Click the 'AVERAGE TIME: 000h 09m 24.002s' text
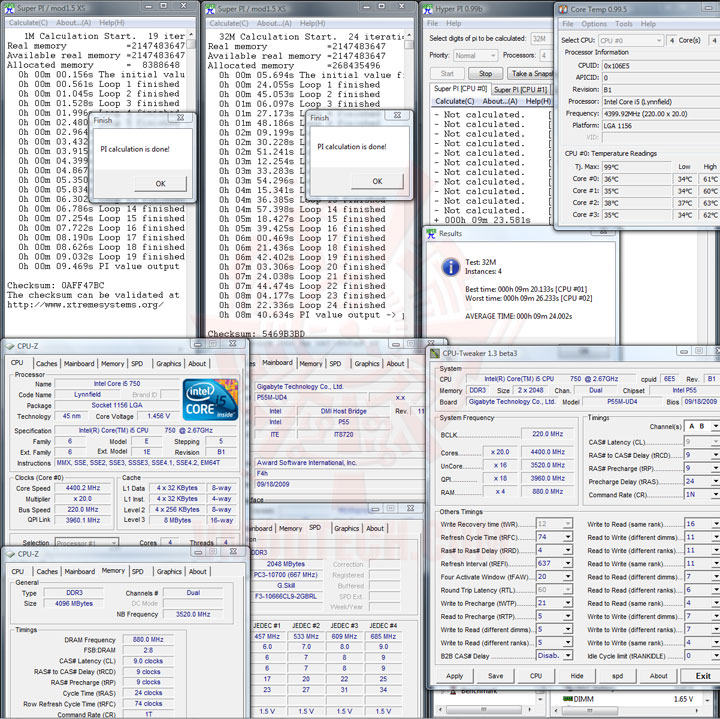 pos(518,316)
